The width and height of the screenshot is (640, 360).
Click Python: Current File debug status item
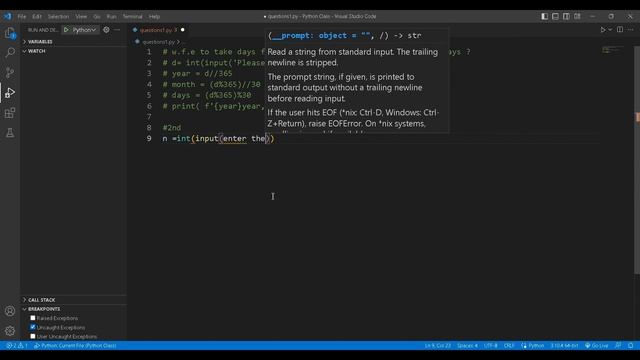75,345
